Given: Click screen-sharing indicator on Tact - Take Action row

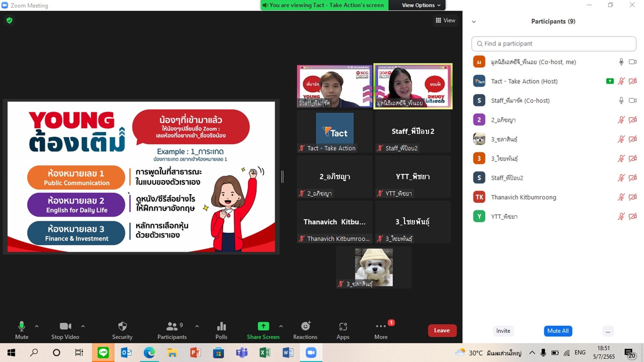Looking at the screenshot, I should pyautogui.click(x=610, y=81).
